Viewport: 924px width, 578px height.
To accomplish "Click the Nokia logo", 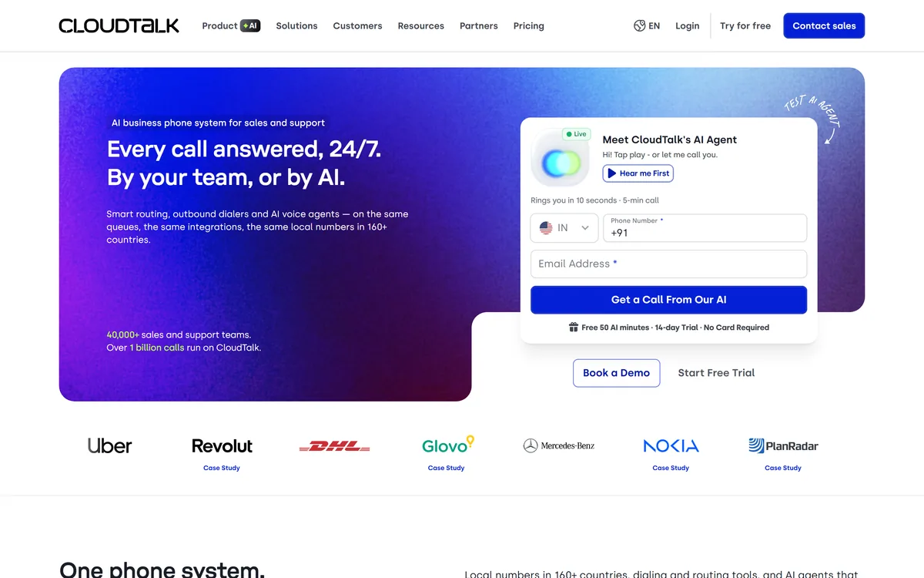I will point(671,445).
